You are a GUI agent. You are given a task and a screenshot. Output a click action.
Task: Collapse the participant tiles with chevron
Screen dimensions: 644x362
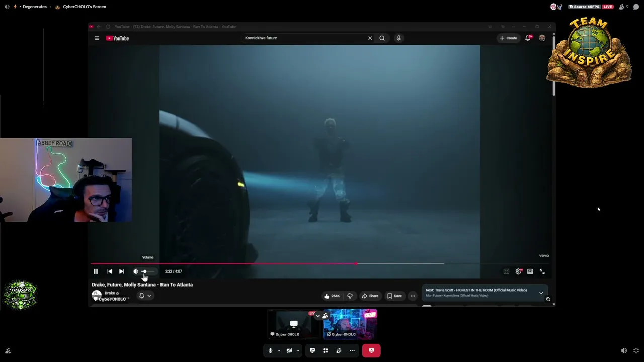[x=317, y=316]
